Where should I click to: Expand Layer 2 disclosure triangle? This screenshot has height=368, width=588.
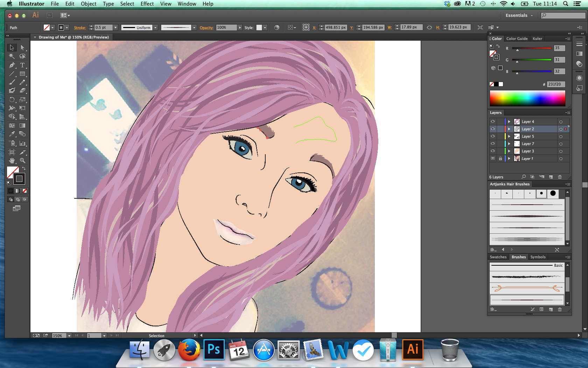(509, 129)
